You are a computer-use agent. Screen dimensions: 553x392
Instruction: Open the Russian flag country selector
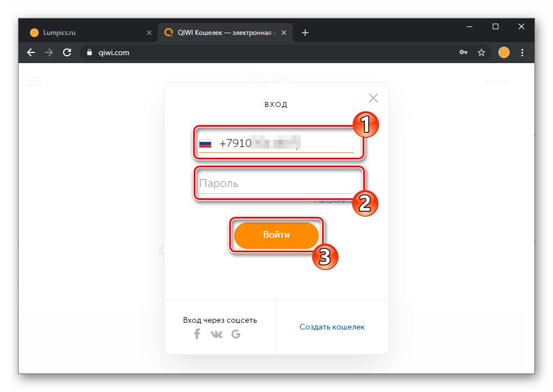pos(205,144)
